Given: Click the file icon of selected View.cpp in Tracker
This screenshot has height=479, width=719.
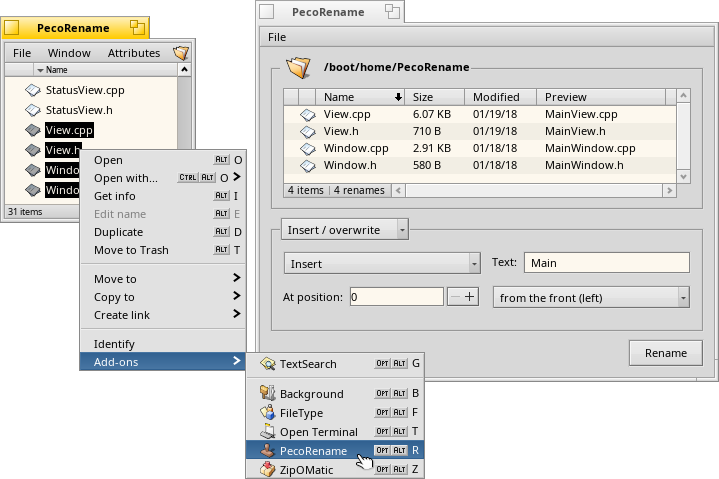Looking at the screenshot, I should pyautogui.click(x=33, y=130).
